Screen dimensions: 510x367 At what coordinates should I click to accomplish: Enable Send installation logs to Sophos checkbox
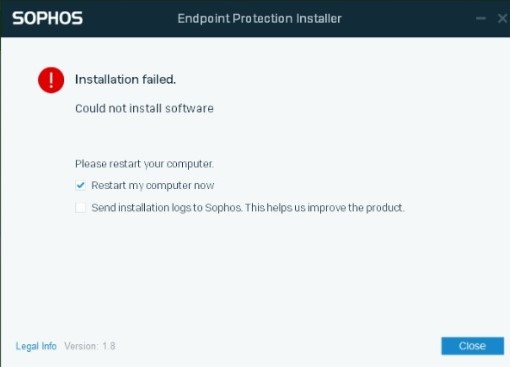tap(80, 208)
